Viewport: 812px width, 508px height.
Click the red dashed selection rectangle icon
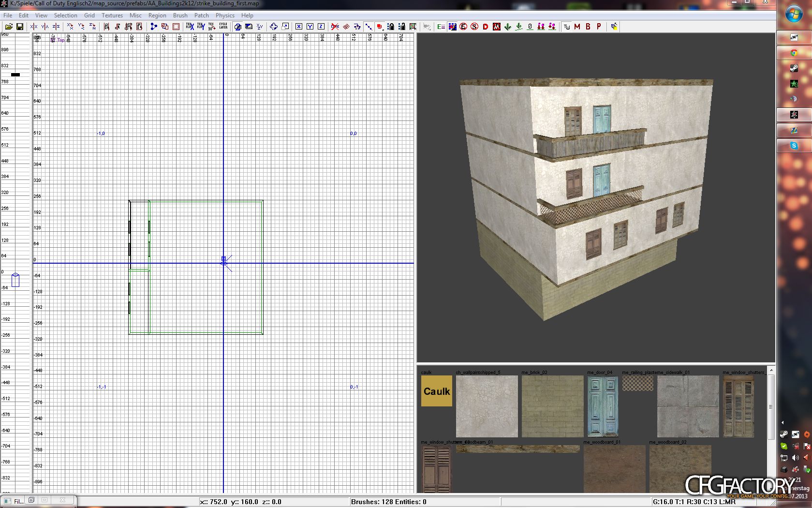pos(176,27)
